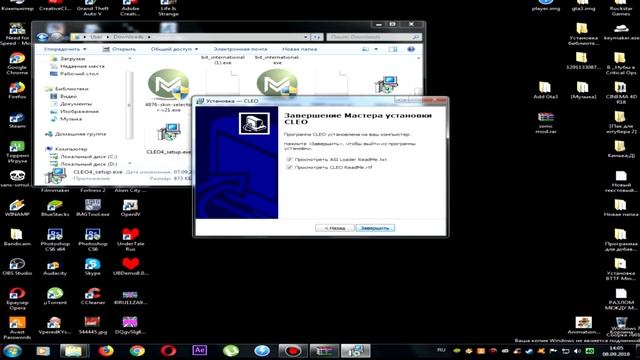Click the Explorer folder button in taskbar
Image resolution: width=640 pixels, height=360 pixels.
point(73,351)
